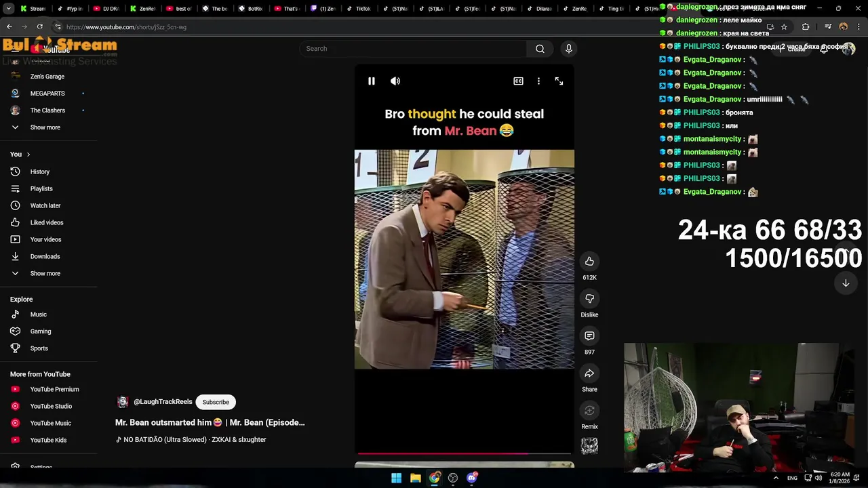Open The Clashers subscription channel
Screen dimensions: 868x488
[x=49, y=110]
